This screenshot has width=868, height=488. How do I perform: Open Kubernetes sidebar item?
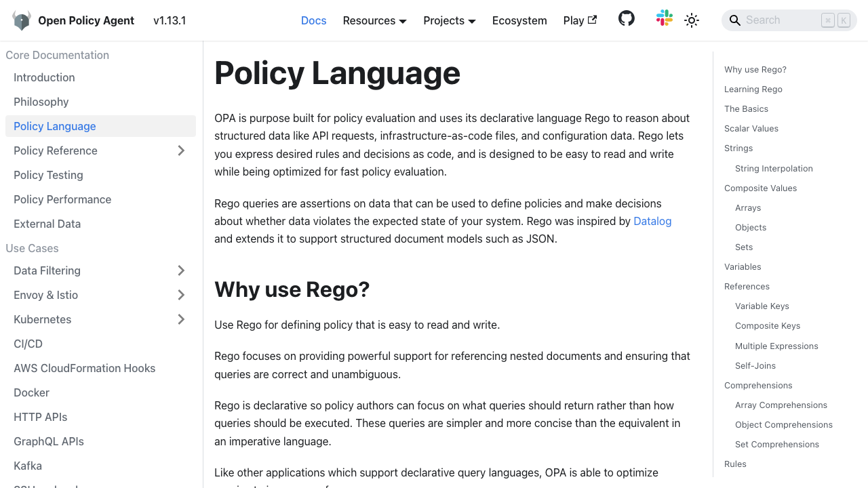42,319
